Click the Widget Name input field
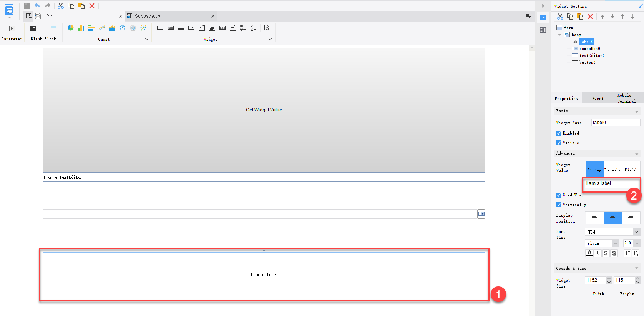Image resolution: width=644 pixels, height=316 pixels. [x=616, y=123]
